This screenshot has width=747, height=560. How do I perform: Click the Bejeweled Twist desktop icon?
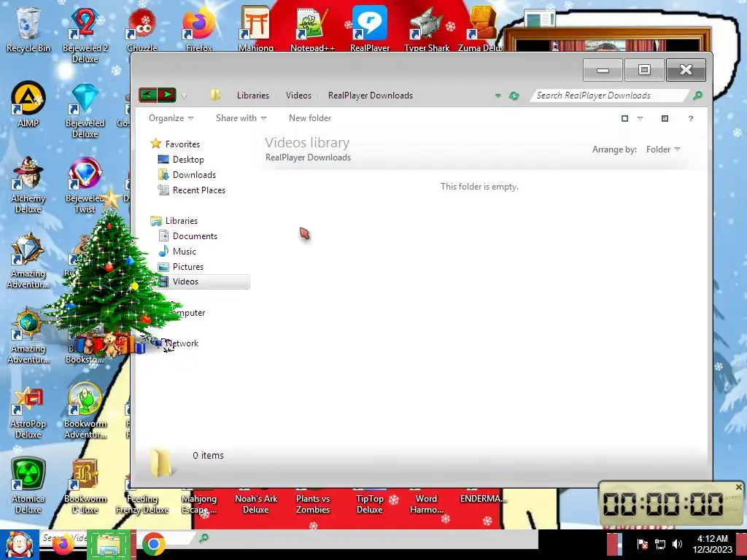85,186
